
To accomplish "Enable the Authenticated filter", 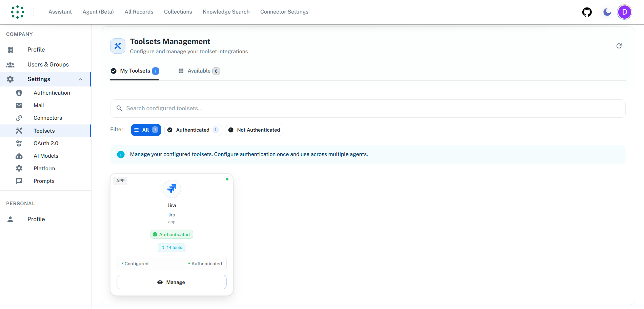I will pyautogui.click(x=193, y=130).
